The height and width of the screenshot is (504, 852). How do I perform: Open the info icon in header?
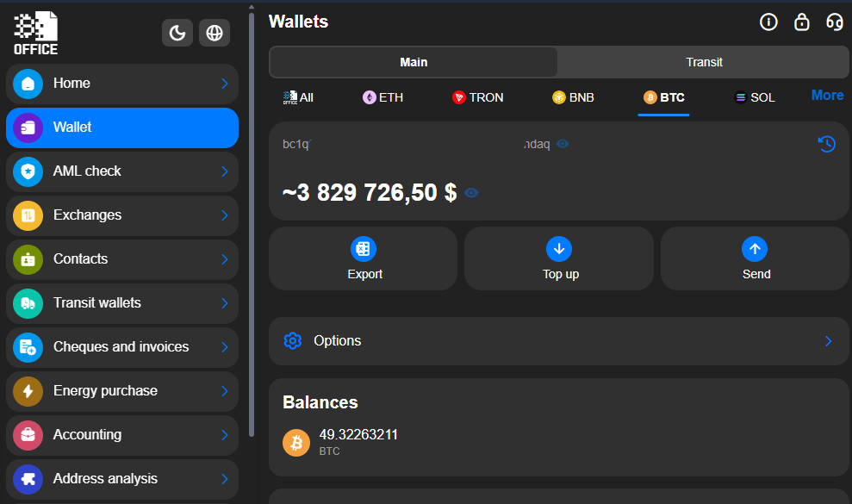[768, 22]
